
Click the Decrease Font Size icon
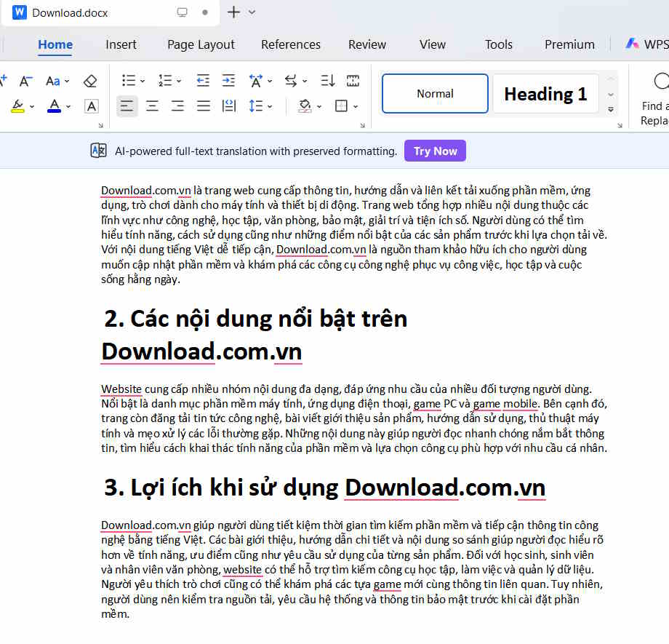pyautogui.click(x=25, y=81)
